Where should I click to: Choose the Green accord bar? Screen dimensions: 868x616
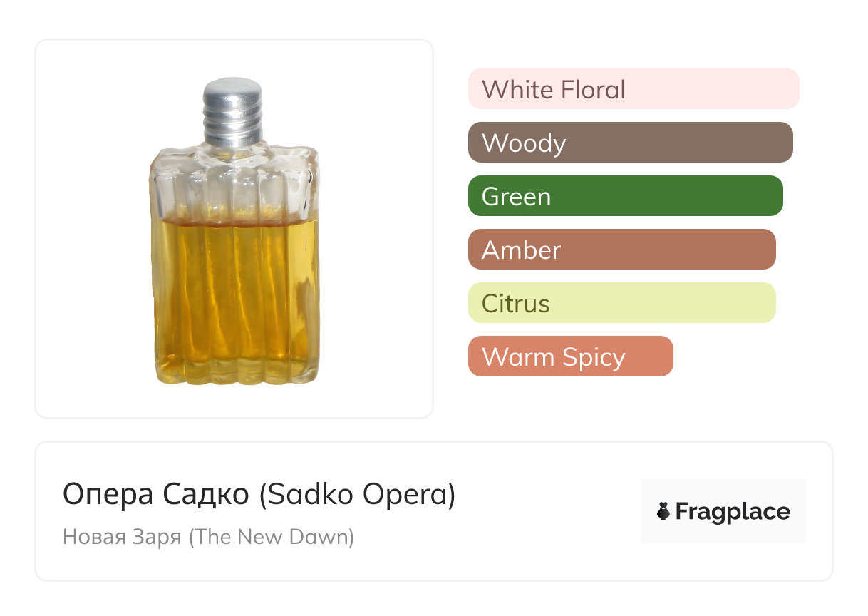pos(625,196)
